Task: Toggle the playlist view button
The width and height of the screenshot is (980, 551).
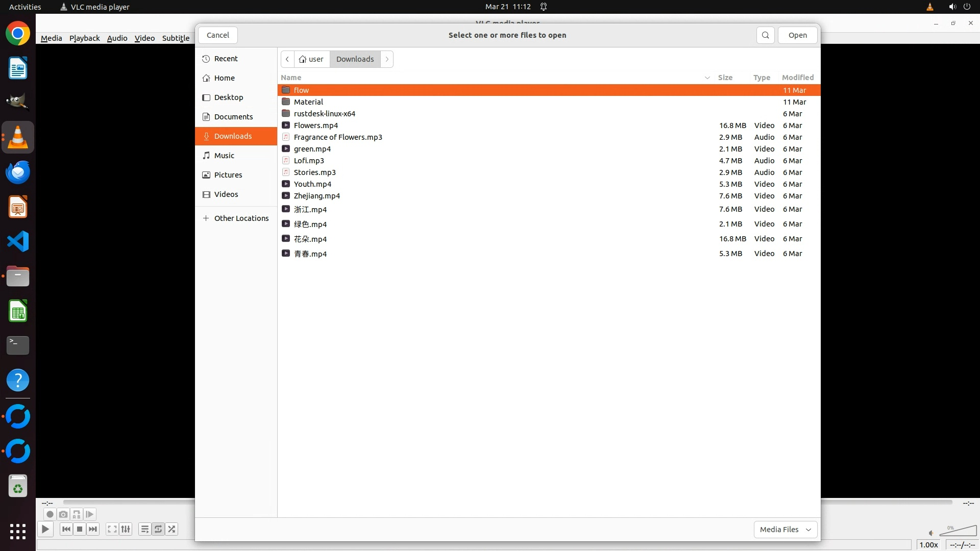Action: (145, 529)
